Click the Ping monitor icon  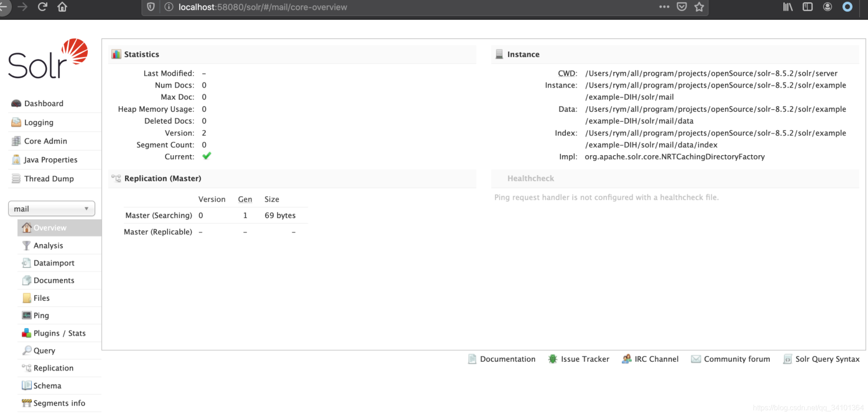[x=26, y=315]
